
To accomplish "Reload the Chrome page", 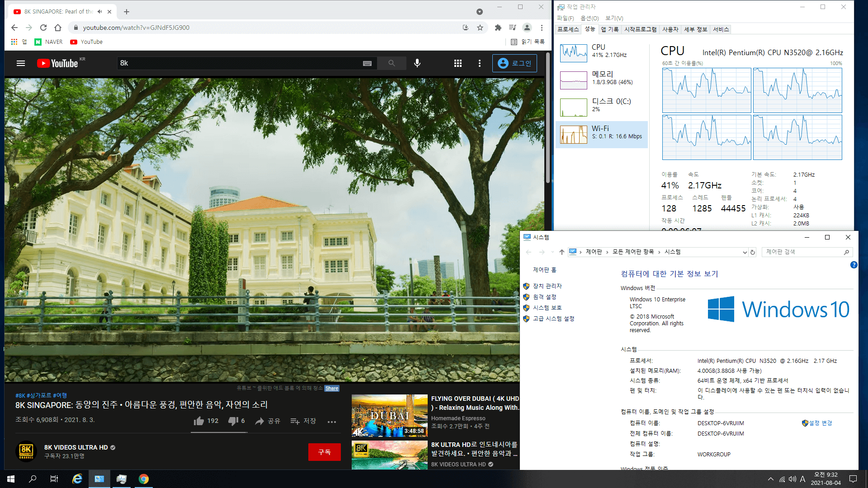I will coord(43,28).
